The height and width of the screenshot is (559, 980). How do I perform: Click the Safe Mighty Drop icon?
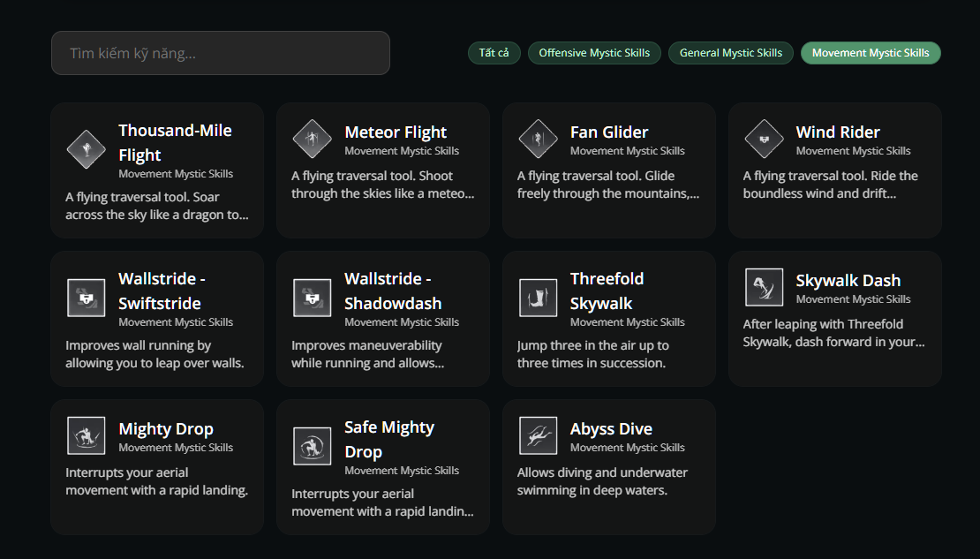tap(313, 446)
